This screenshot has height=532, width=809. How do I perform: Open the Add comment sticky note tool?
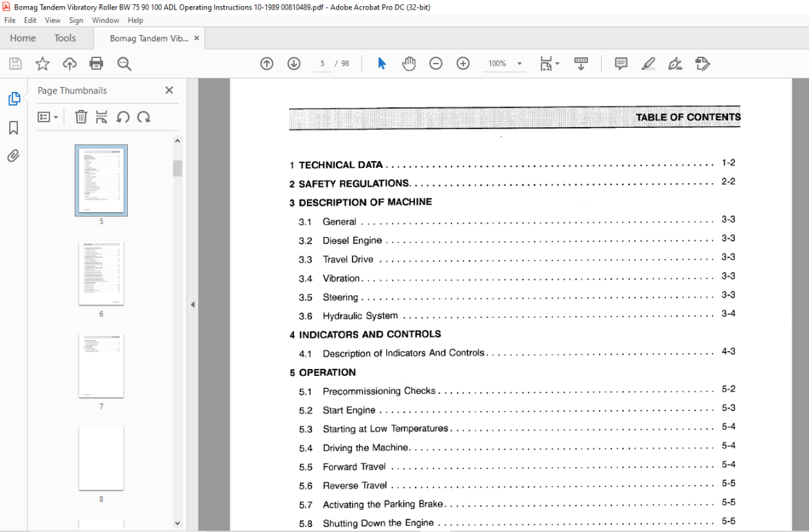coord(621,64)
